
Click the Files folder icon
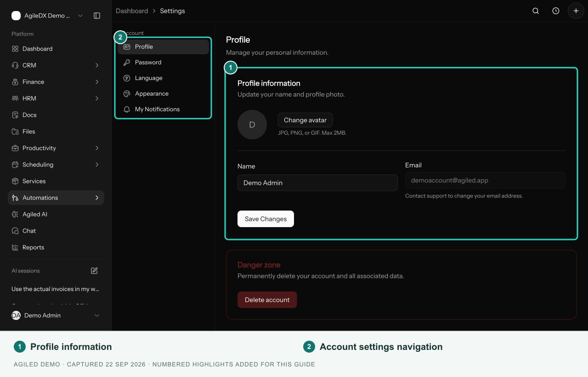coord(15,131)
